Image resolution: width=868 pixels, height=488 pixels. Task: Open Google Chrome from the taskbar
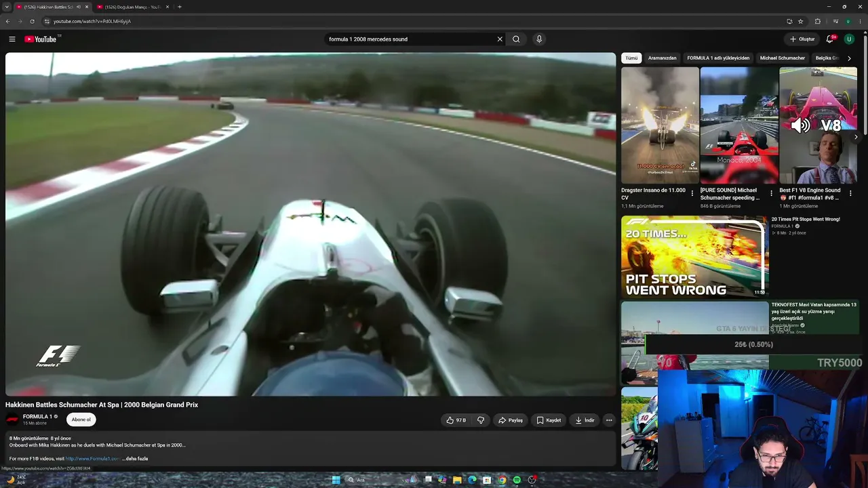tap(502, 480)
